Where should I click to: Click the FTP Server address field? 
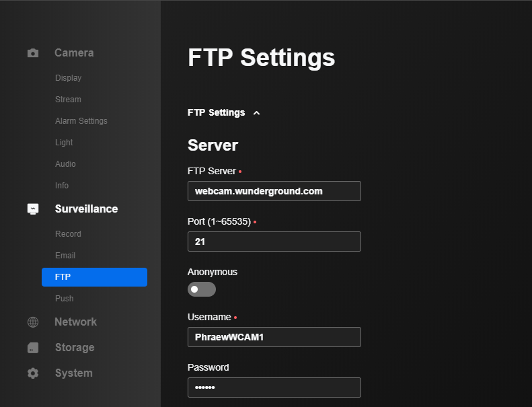[274, 191]
